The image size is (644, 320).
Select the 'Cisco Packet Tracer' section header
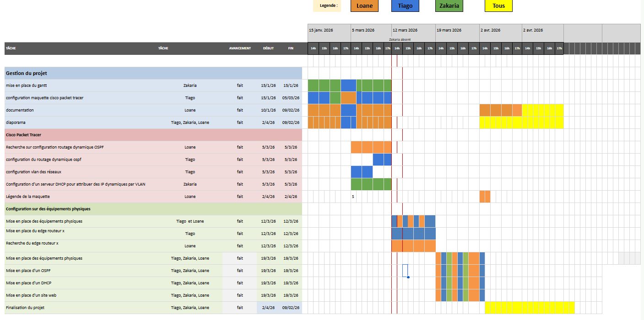coord(153,135)
